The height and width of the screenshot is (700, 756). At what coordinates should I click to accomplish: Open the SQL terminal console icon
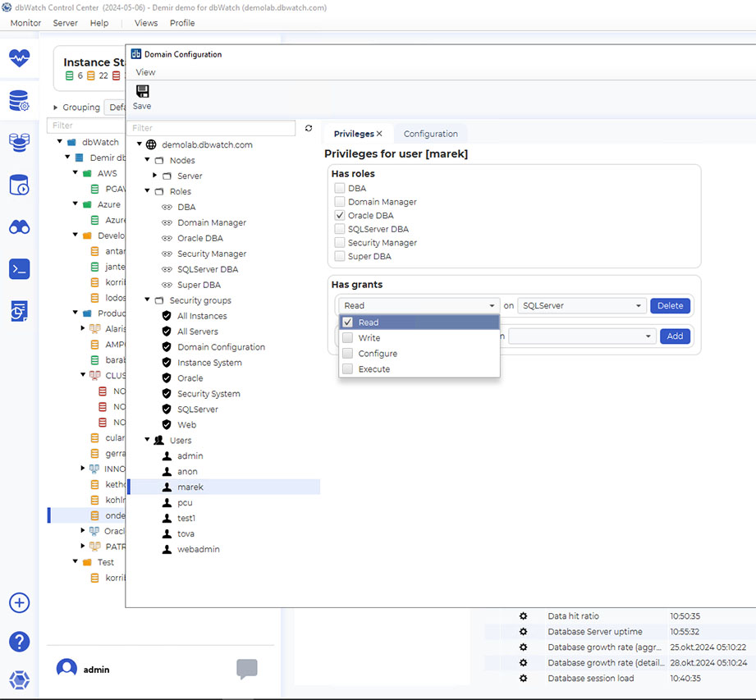[x=19, y=269]
